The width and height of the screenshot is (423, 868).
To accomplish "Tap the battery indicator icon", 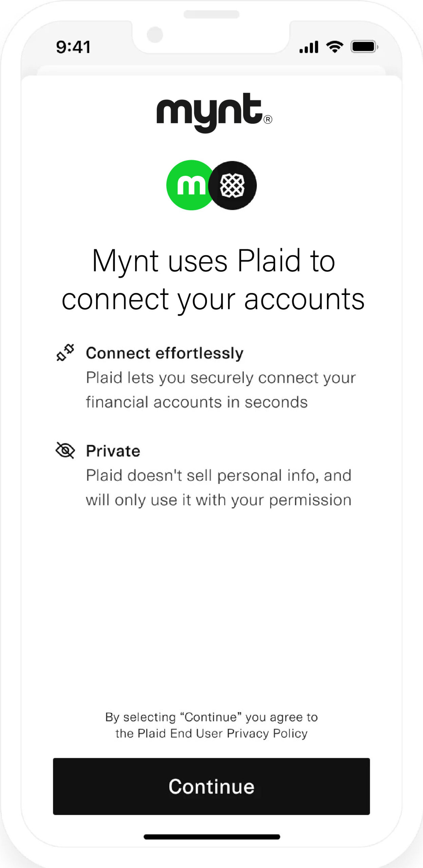I will coord(364,47).
